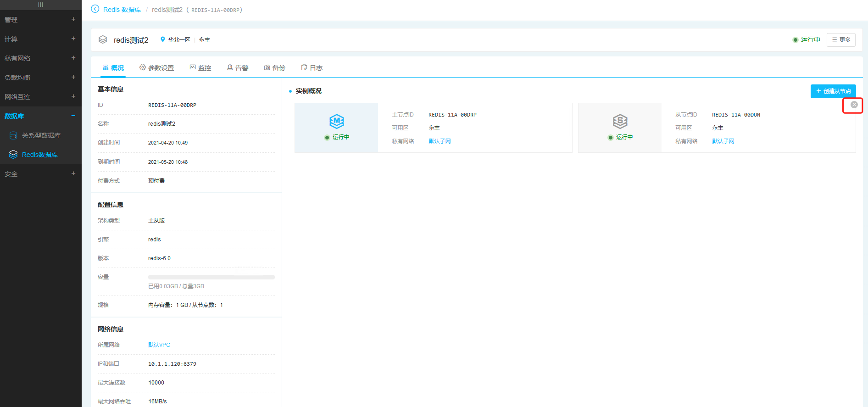The height and width of the screenshot is (407, 868).
Task: Collapse the 数据库 sidebar section
Action: click(73, 116)
